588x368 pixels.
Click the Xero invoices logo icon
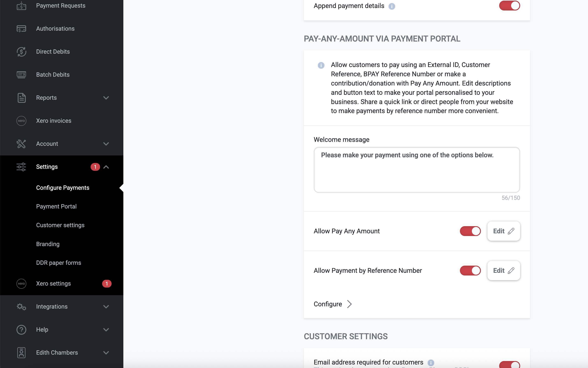pos(21,121)
